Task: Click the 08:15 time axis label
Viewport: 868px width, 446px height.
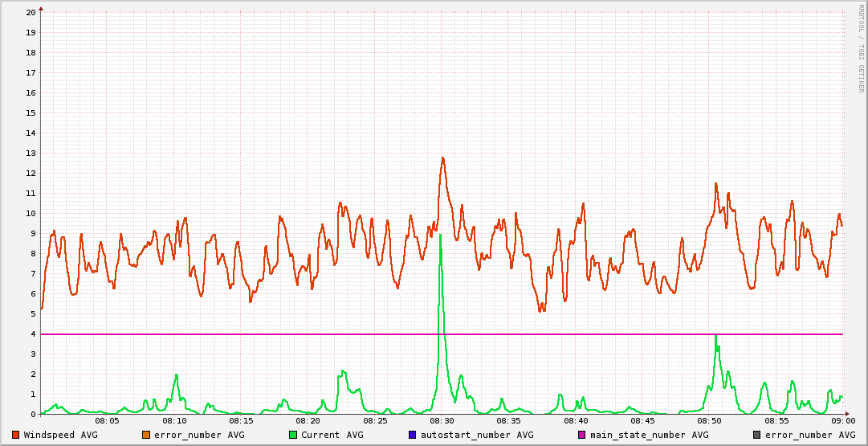Action: pos(242,421)
